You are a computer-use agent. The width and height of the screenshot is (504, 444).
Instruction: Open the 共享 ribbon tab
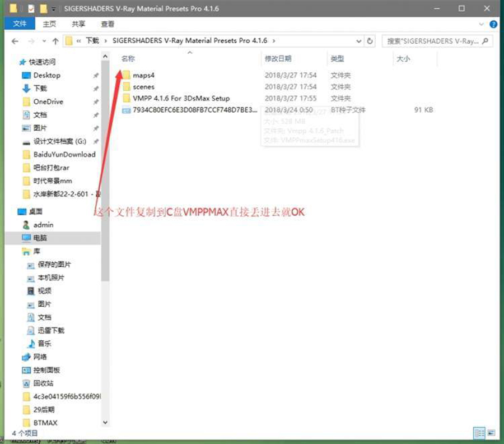[78, 24]
